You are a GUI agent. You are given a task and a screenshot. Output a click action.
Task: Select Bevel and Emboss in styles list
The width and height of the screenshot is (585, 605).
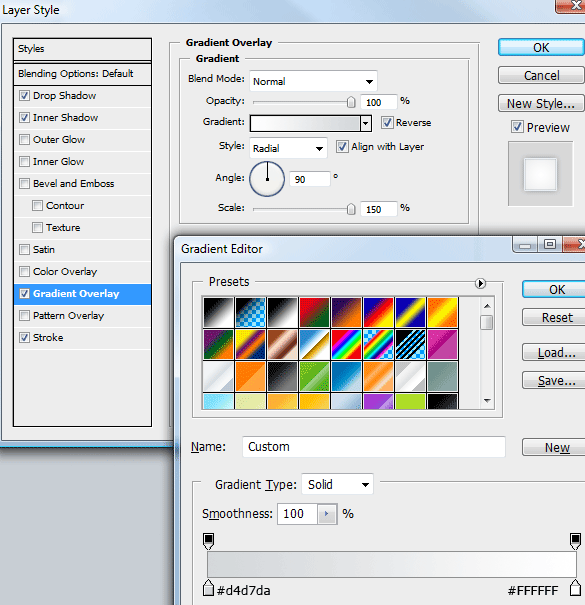73,184
